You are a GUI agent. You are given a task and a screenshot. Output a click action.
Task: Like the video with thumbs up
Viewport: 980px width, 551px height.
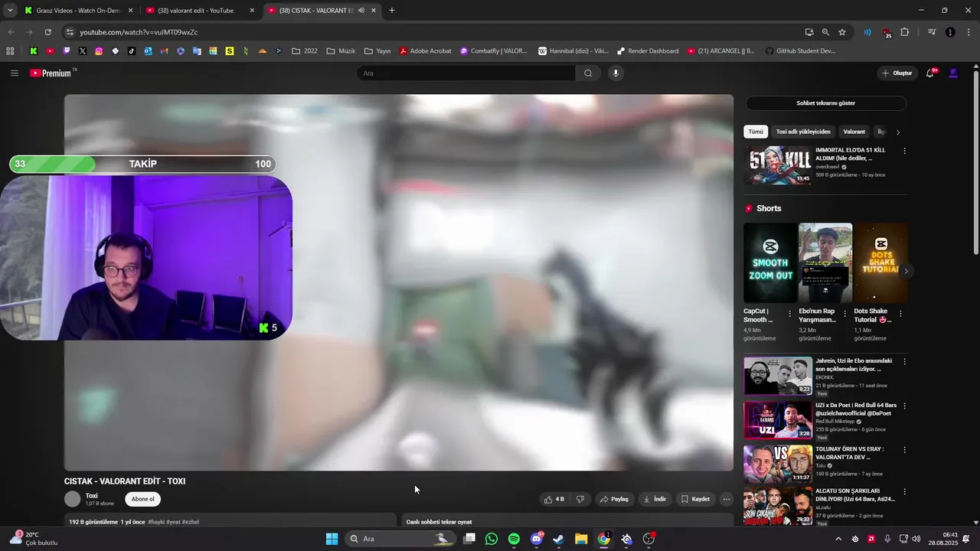click(554, 499)
